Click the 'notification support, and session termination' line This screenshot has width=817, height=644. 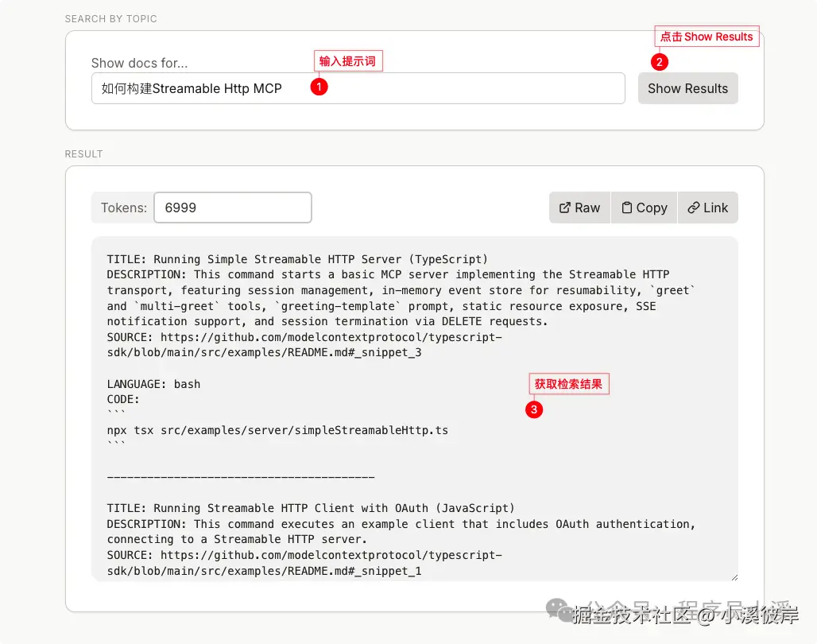tap(327, 321)
